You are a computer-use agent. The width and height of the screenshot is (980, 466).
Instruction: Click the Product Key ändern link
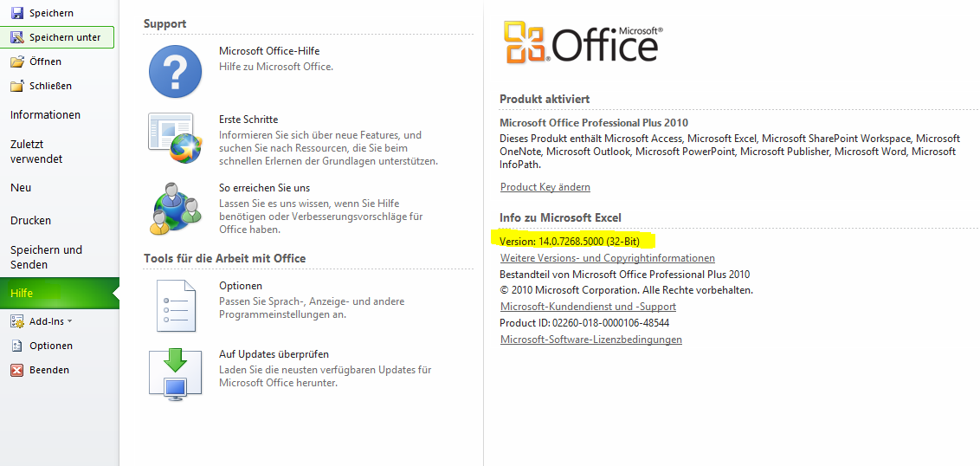coord(545,187)
